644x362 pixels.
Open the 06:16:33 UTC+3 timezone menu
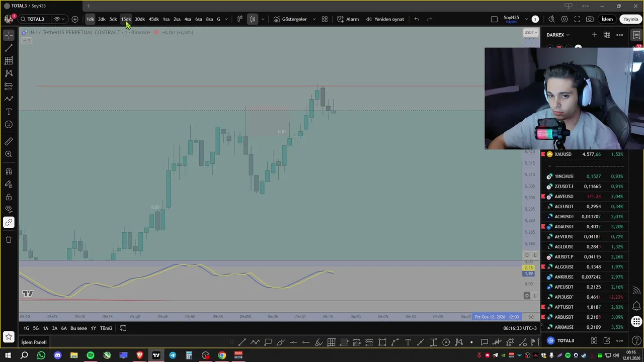(520, 328)
